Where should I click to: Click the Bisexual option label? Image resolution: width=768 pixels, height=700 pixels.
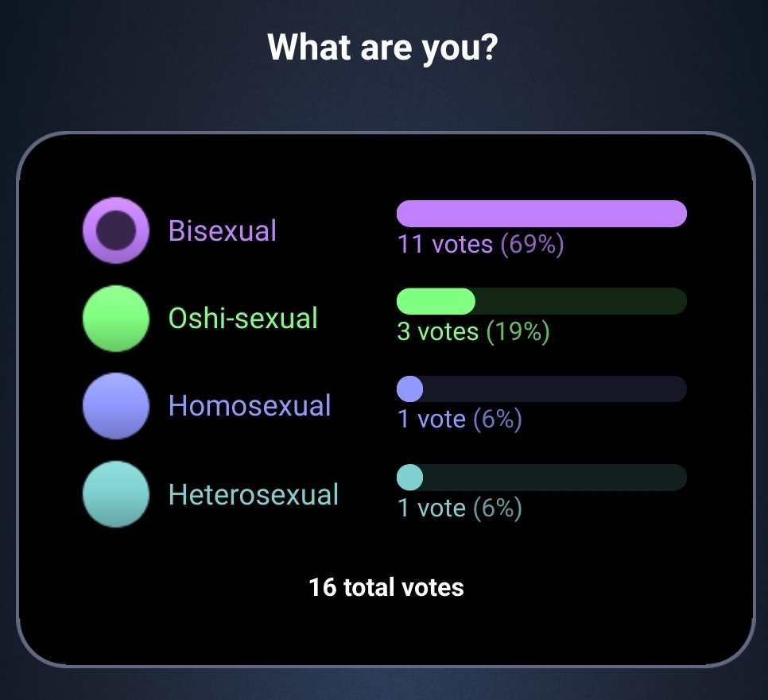[223, 230]
